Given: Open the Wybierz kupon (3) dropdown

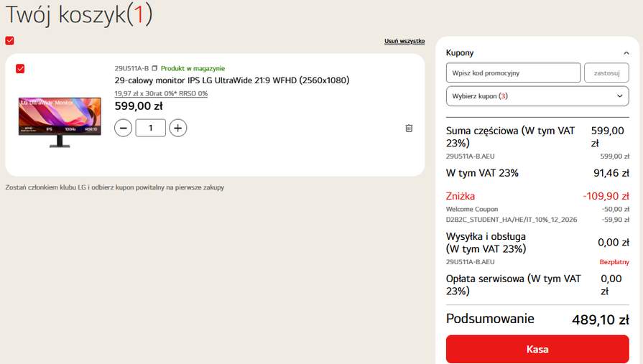Looking at the screenshot, I should (537, 96).
